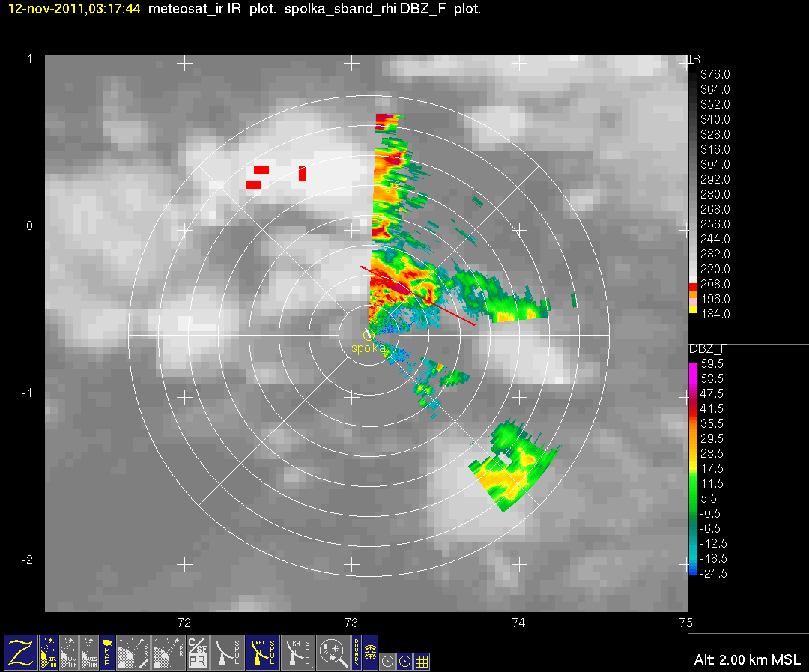Click the date-time stamp in title
The width and height of the screenshot is (809, 672).
74,9
